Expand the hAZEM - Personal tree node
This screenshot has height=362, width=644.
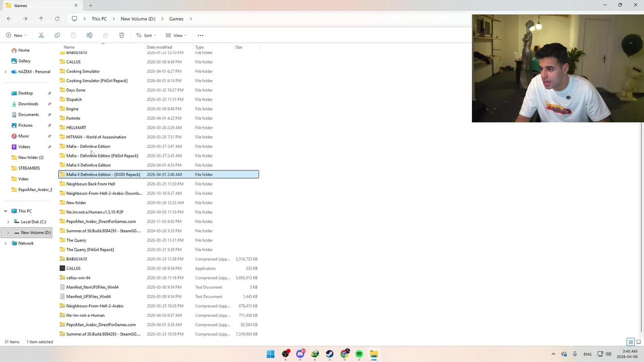(6, 71)
